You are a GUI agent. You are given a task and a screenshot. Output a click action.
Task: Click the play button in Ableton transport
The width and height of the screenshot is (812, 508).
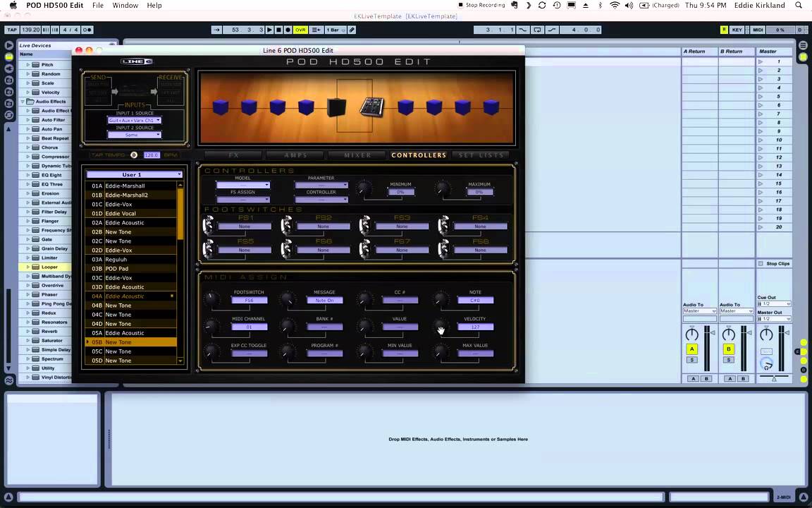(269, 30)
